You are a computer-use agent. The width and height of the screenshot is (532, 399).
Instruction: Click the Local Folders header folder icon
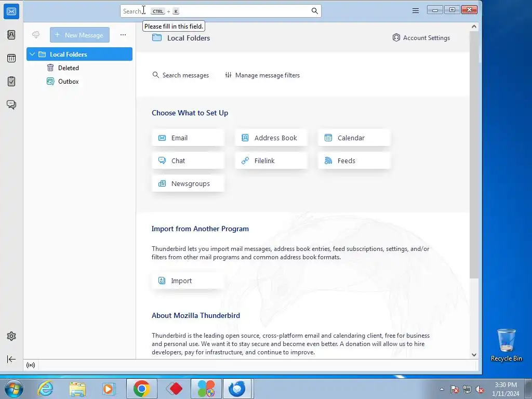157,37
